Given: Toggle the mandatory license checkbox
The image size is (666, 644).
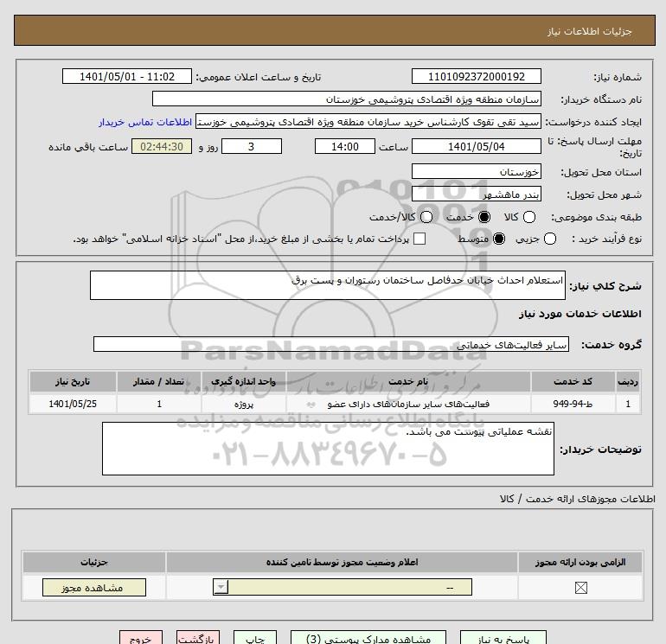Looking at the screenshot, I should click(x=580, y=588).
